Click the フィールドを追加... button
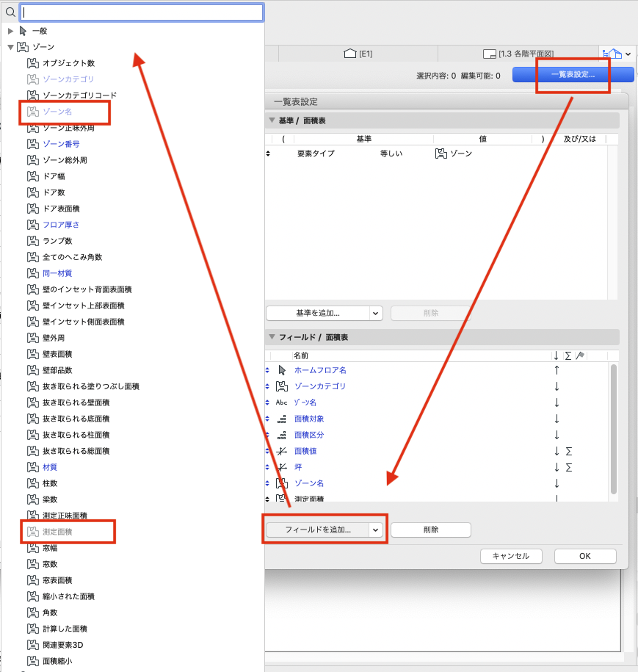638x672 pixels. point(318,530)
